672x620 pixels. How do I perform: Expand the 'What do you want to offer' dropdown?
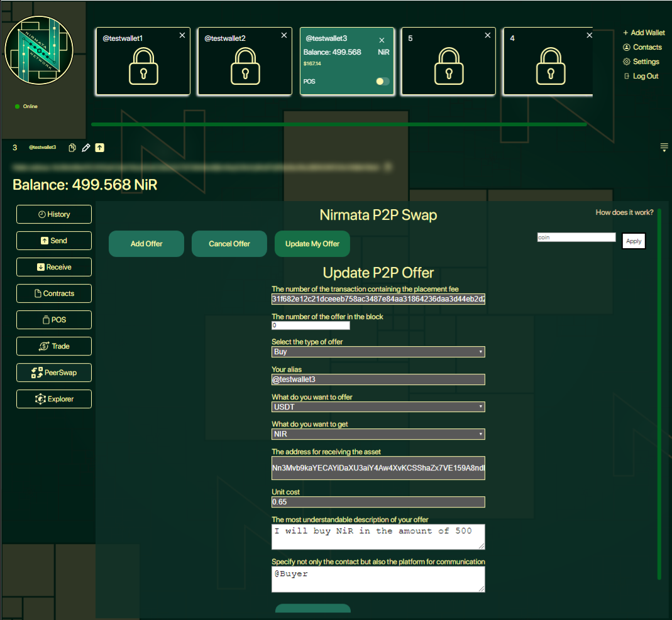378,406
